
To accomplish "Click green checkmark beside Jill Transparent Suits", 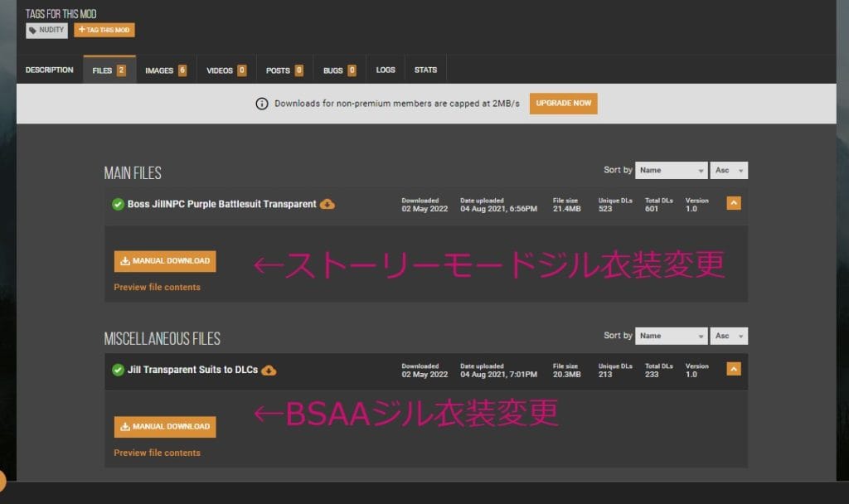I will [x=118, y=370].
